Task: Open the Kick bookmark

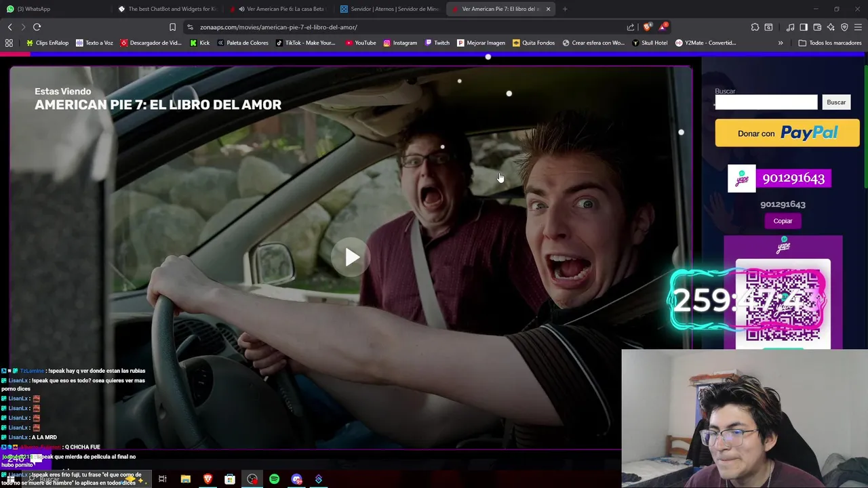Action: [x=200, y=43]
